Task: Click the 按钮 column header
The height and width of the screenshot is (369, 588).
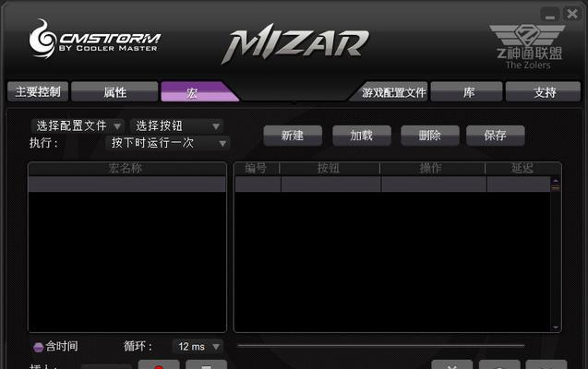Action: coord(330,169)
